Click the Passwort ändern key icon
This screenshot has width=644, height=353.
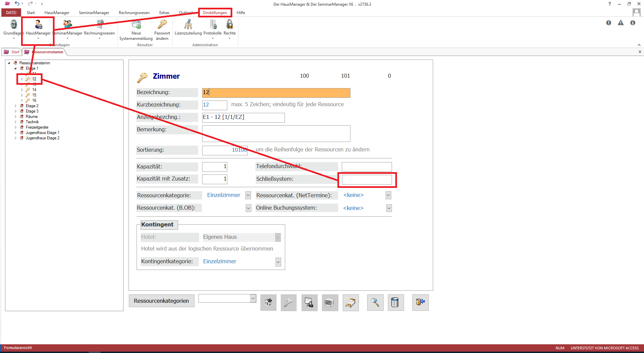(x=162, y=25)
